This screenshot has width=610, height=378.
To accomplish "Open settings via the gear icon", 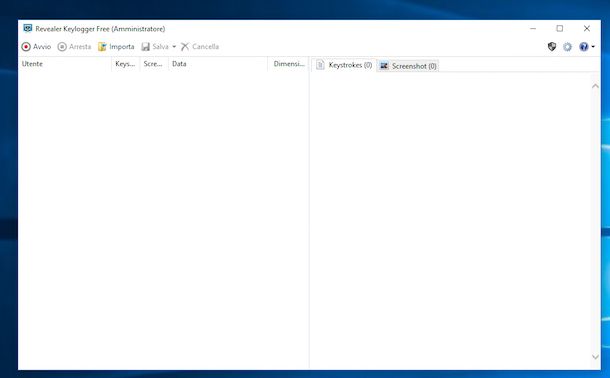I will click(x=568, y=47).
